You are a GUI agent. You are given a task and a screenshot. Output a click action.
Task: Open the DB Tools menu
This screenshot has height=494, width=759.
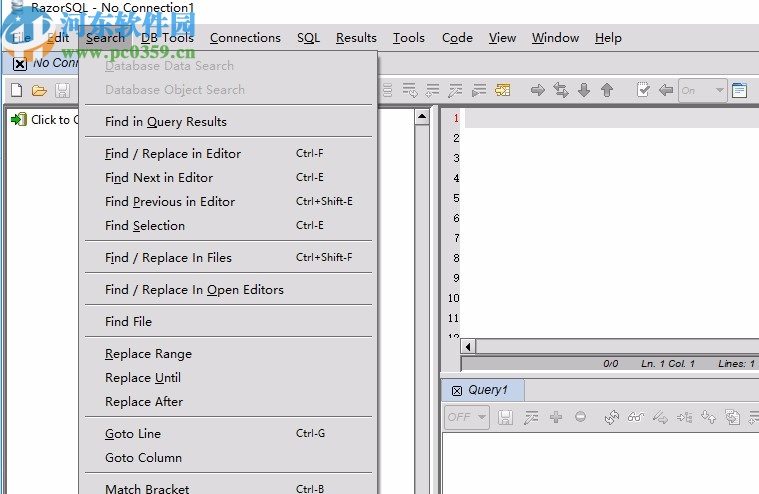click(x=167, y=38)
